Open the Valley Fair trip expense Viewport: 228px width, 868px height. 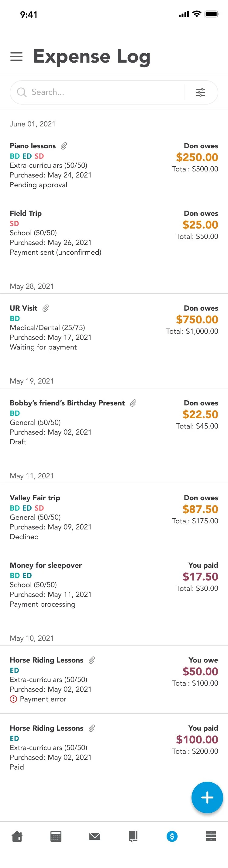[x=35, y=498]
